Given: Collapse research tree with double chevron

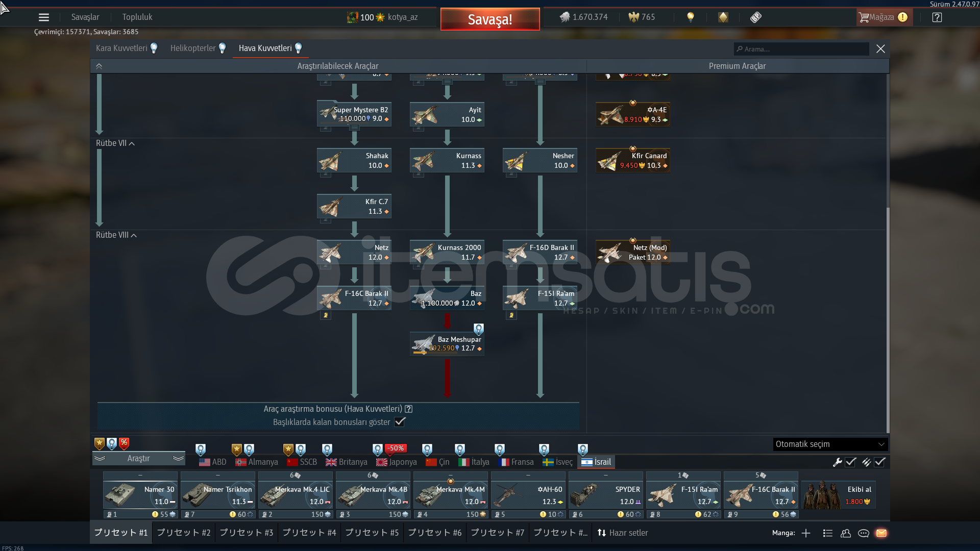Looking at the screenshot, I should click(99, 66).
